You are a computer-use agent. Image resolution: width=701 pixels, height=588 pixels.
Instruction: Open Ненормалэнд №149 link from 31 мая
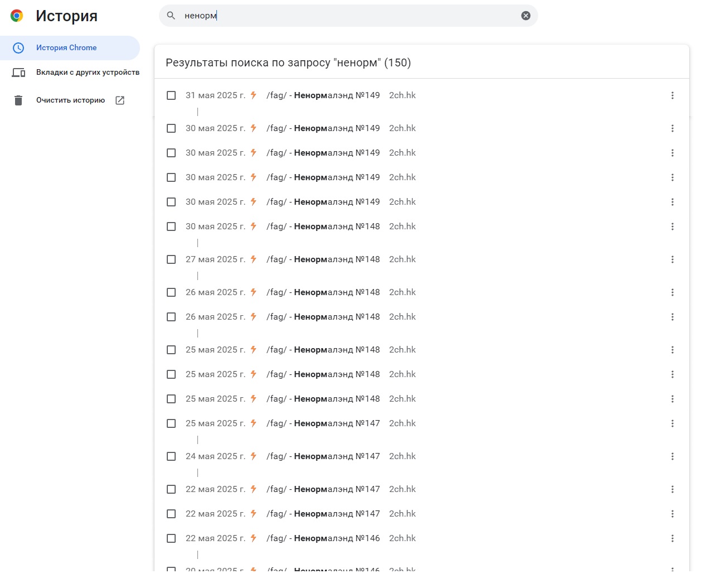(x=323, y=95)
